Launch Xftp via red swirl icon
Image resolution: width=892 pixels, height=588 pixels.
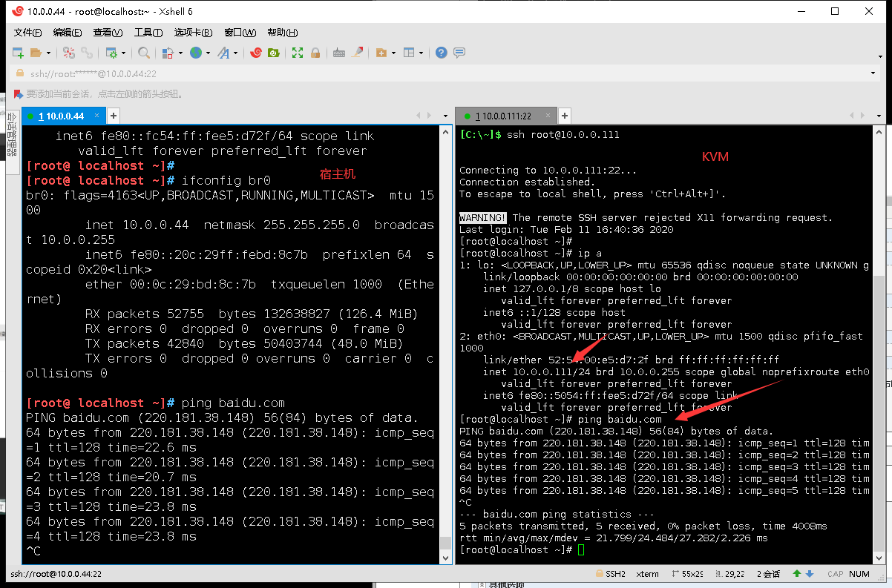point(256,53)
